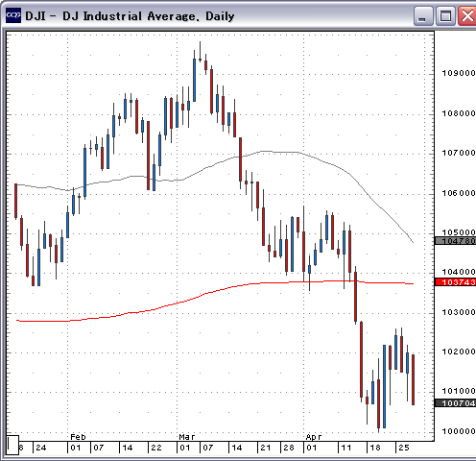Click the Mar month label
This screenshot has height=461, width=476.
point(187,437)
